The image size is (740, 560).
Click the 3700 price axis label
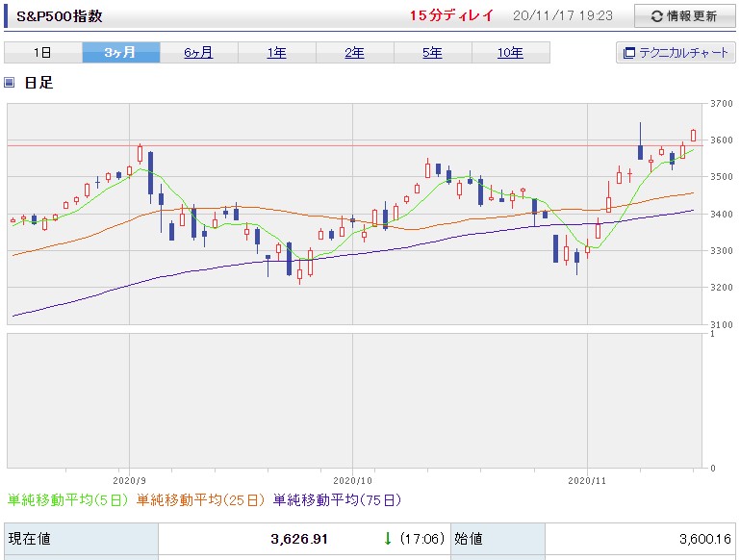722,103
